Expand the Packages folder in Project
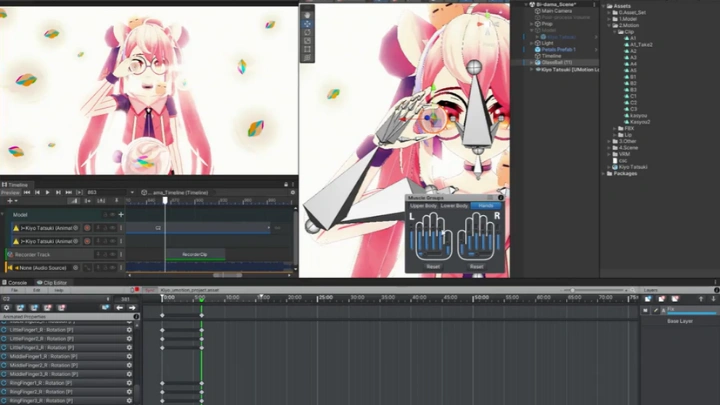 point(603,174)
